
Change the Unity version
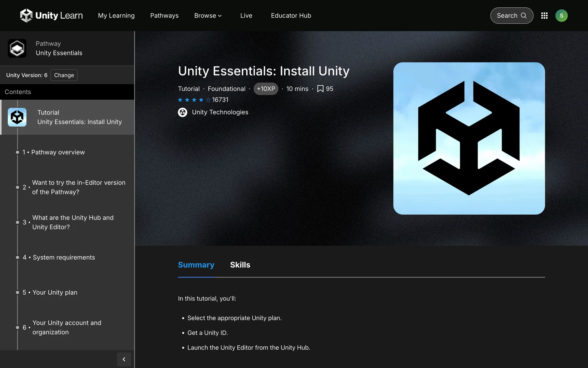click(x=64, y=75)
